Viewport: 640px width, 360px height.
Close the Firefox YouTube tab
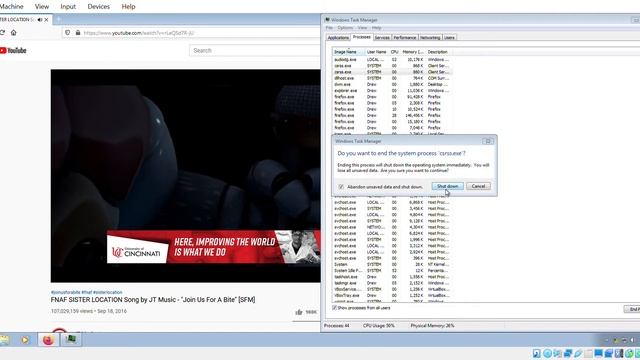click(x=46, y=20)
